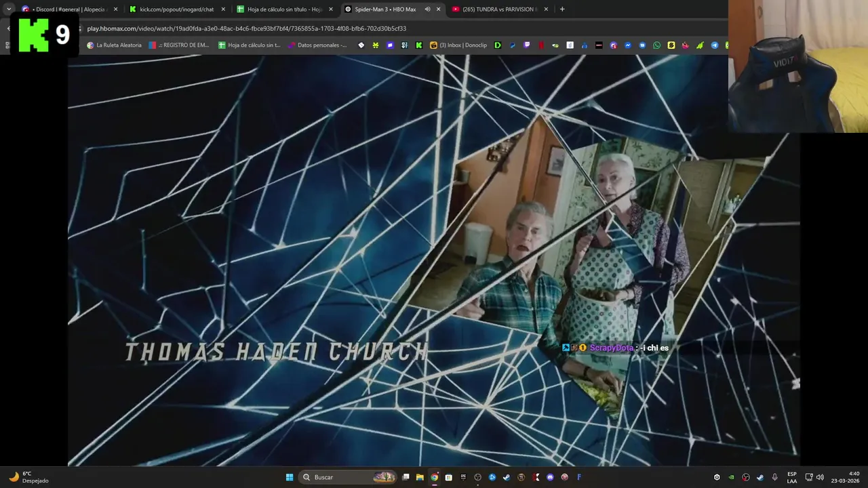Open the 6°C Despejado weather widget

click(28, 477)
